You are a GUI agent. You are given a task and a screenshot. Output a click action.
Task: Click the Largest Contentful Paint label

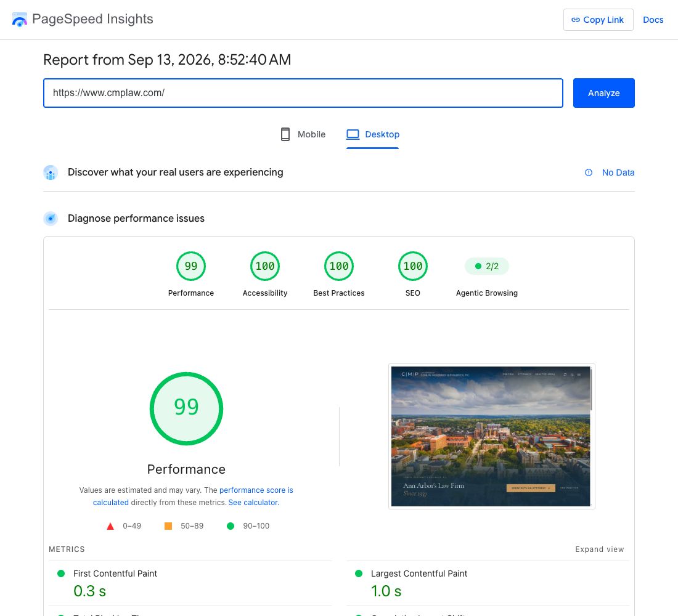419,573
